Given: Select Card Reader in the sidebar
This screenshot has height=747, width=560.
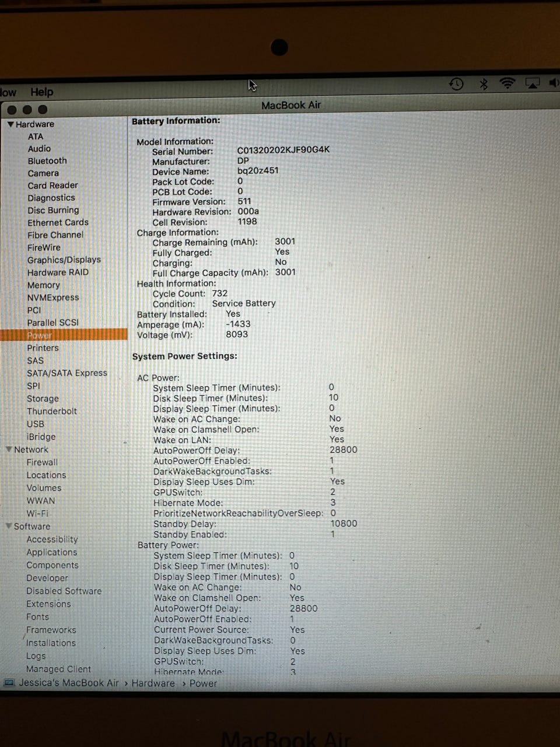Looking at the screenshot, I should pyautogui.click(x=52, y=186).
